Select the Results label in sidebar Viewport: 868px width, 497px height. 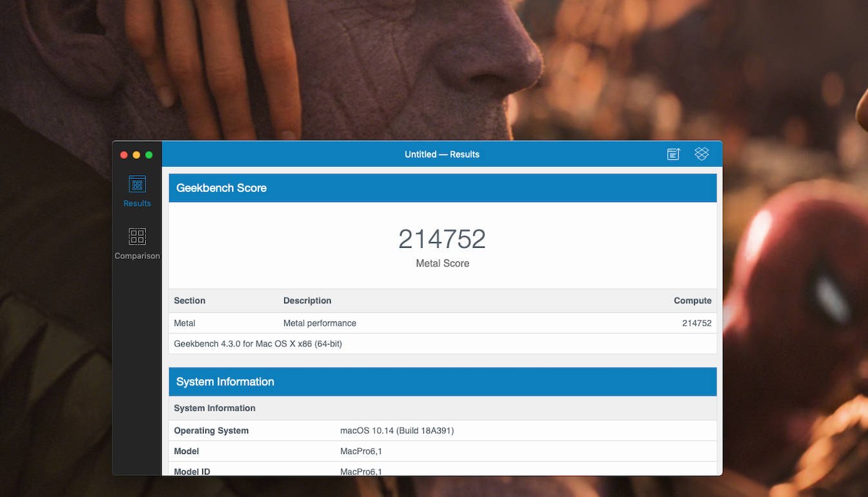137,203
